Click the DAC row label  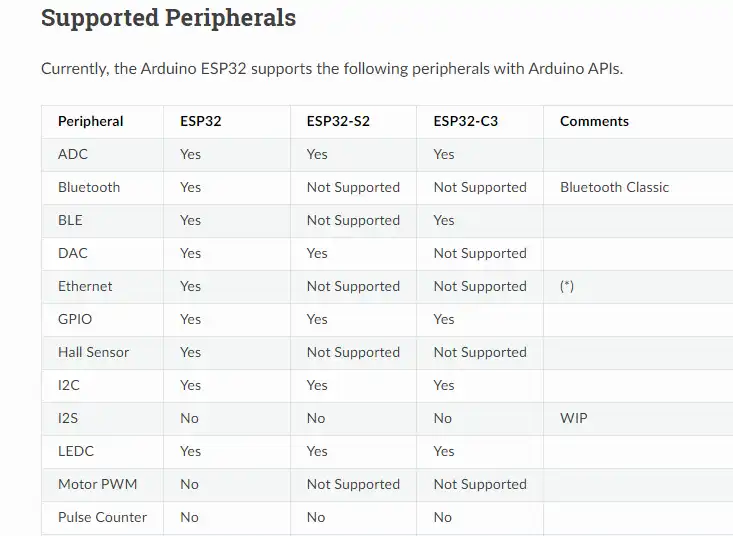(73, 253)
